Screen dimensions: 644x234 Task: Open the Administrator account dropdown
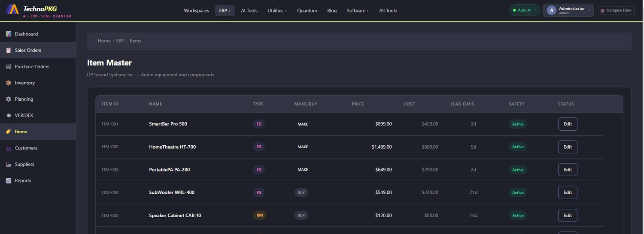(568, 10)
